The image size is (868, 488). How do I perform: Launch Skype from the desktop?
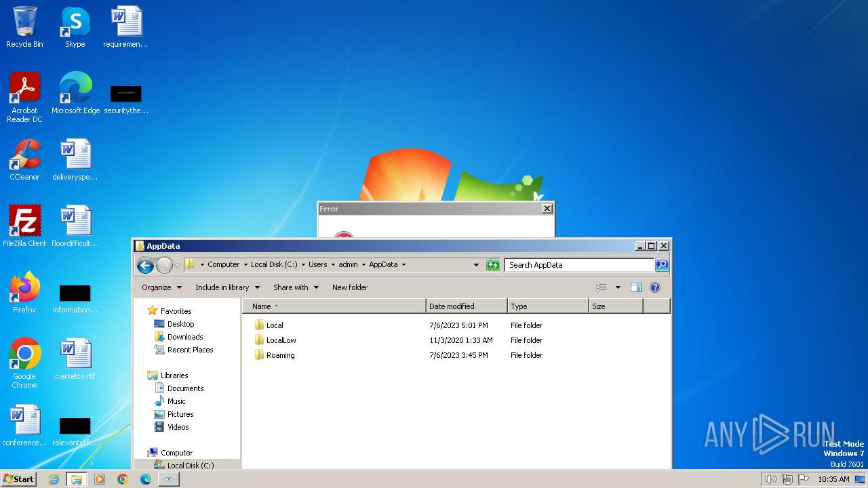coord(75,27)
